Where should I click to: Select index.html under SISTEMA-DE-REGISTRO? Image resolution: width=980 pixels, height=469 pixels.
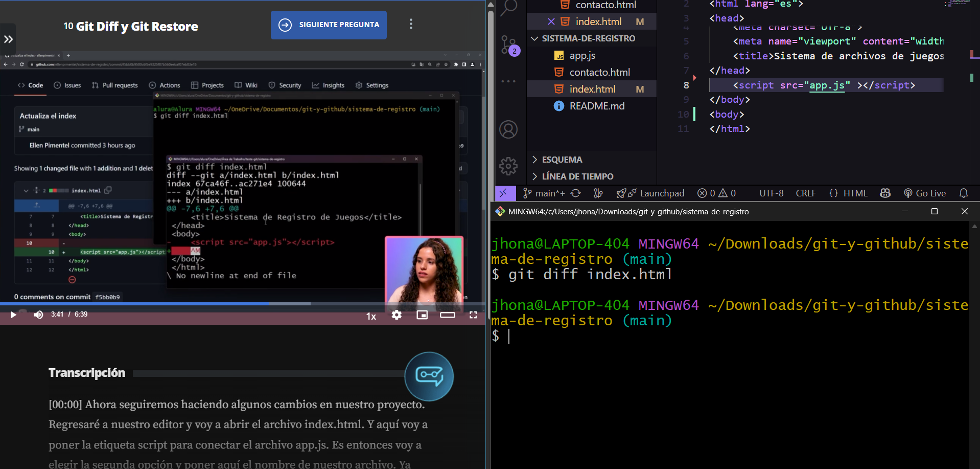click(x=592, y=89)
